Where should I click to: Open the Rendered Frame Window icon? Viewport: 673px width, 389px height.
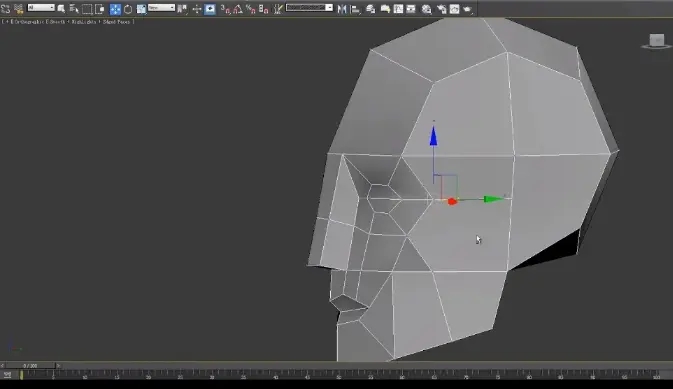[455, 9]
